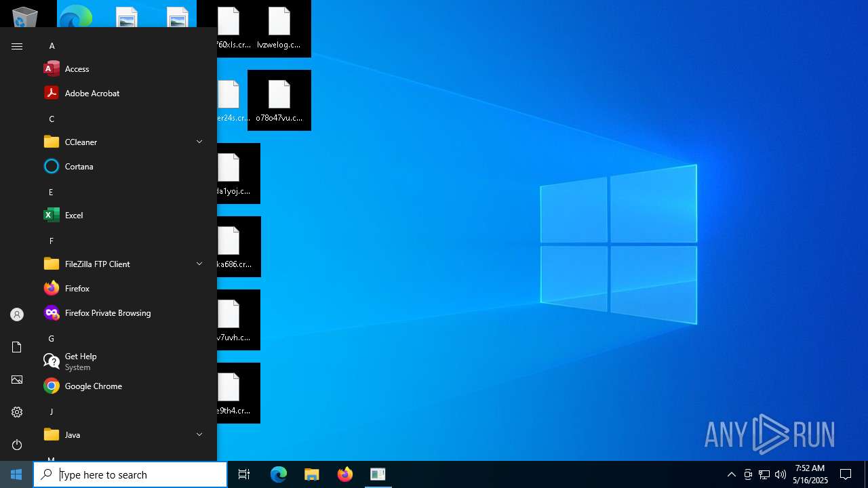The width and height of the screenshot is (868, 488).
Task: Open the CCleaner folder entry
Action: point(125,142)
